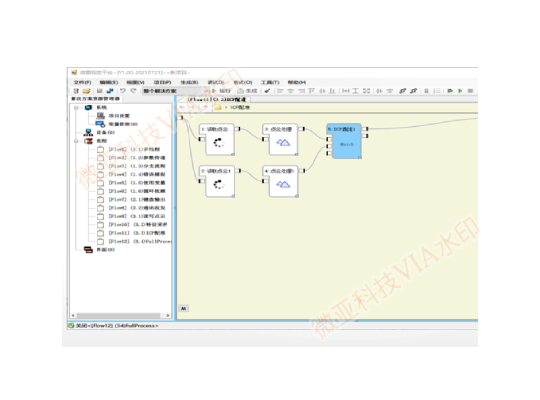Click the redo arrow toolbar icon
540x400 pixels.
pyautogui.click(x=133, y=91)
